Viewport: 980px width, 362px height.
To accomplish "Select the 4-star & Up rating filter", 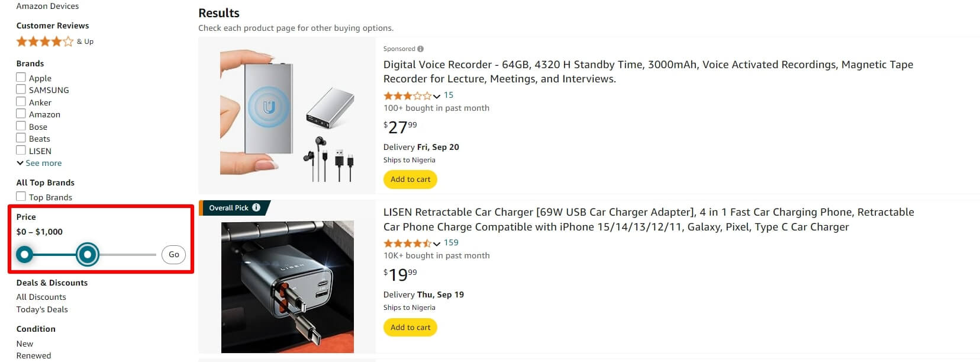I will click(44, 41).
